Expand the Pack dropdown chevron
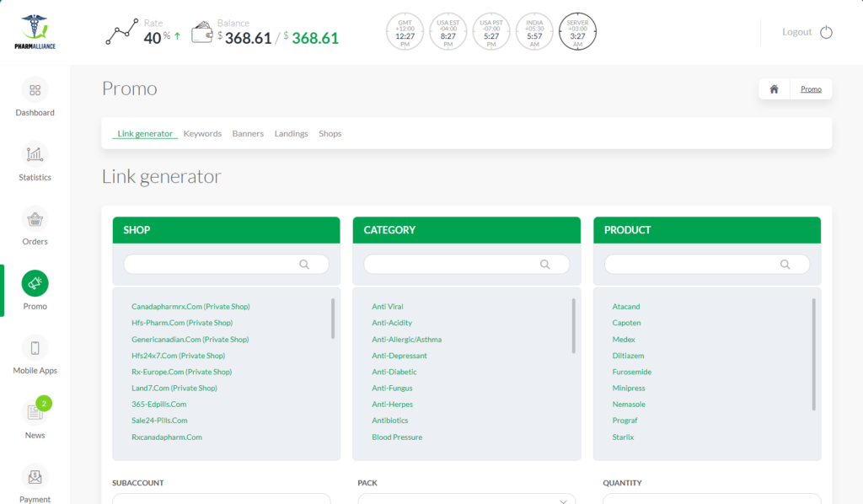This screenshot has width=863, height=504. 563,501
